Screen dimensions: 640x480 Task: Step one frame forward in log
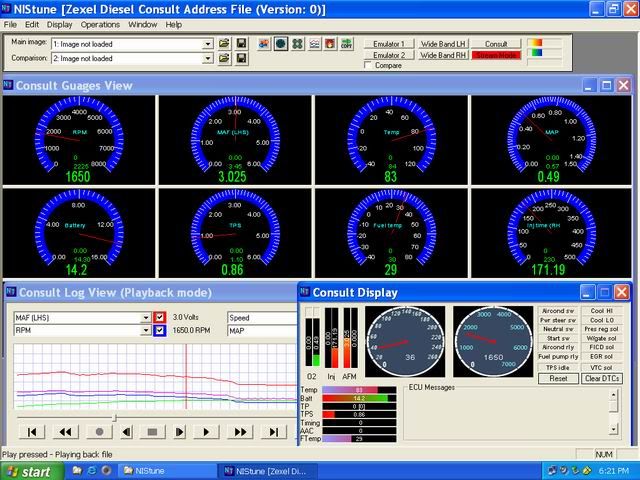179,431
